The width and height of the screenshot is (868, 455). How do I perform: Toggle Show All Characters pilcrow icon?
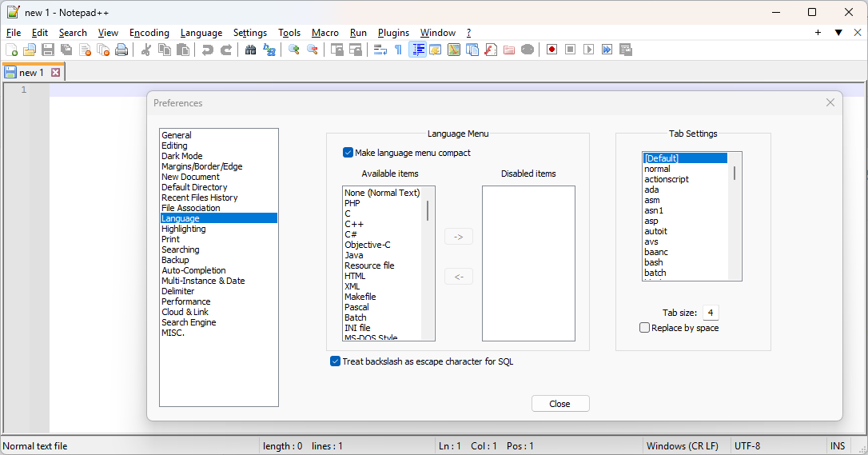(399, 50)
